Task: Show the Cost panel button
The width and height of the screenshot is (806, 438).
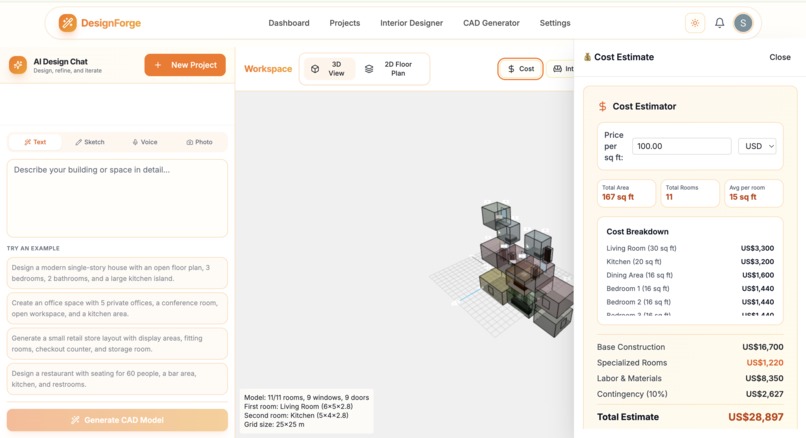Action: coord(520,69)
